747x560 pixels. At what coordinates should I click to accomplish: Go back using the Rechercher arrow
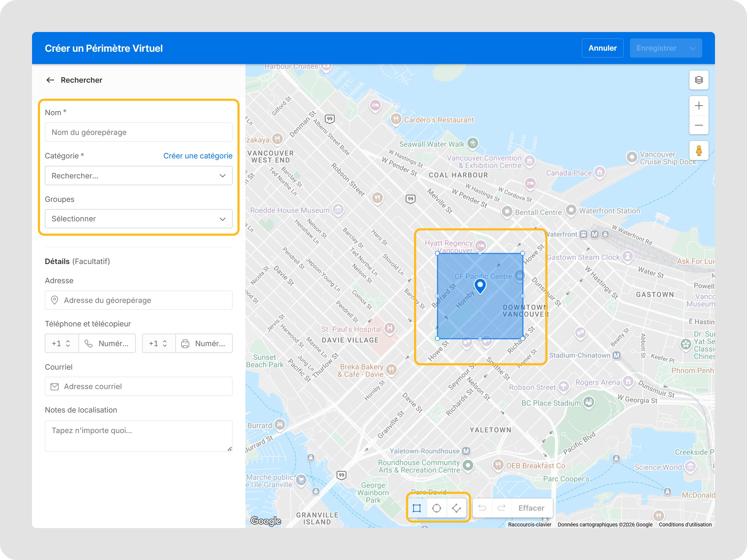click(50, 80)
